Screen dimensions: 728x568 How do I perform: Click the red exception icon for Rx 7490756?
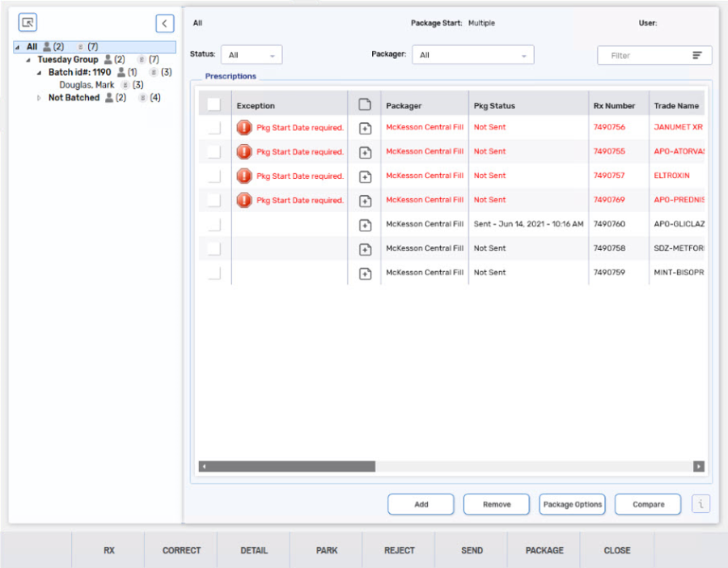click(244, 128)
